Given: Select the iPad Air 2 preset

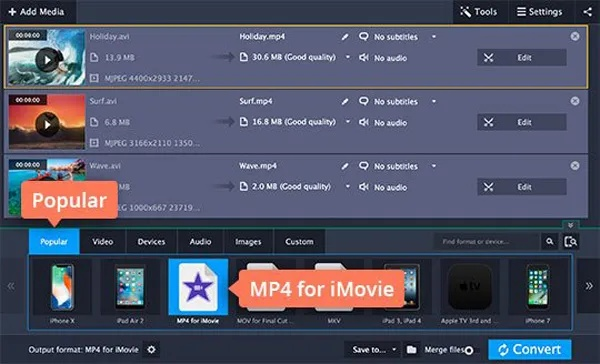Looking at the screenshot, I should click(x=130, y=292).
